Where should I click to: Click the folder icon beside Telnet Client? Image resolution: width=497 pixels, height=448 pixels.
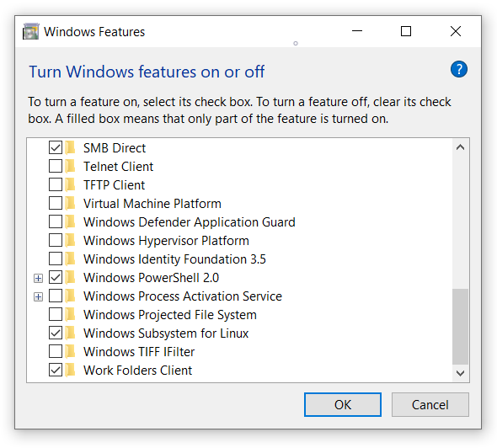[x=71, y=166]
